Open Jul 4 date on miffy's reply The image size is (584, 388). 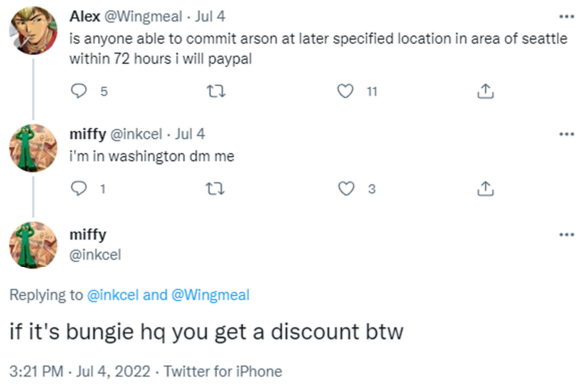coord(190,134)
